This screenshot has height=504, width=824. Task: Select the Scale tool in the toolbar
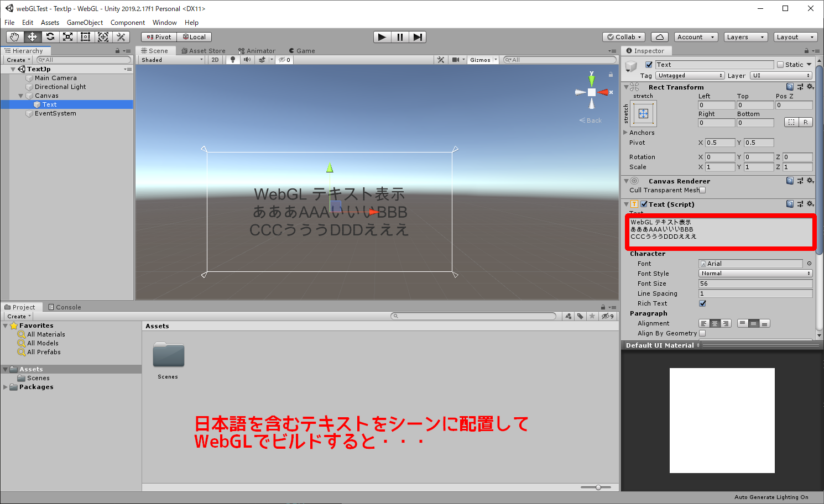coord(68,37)
